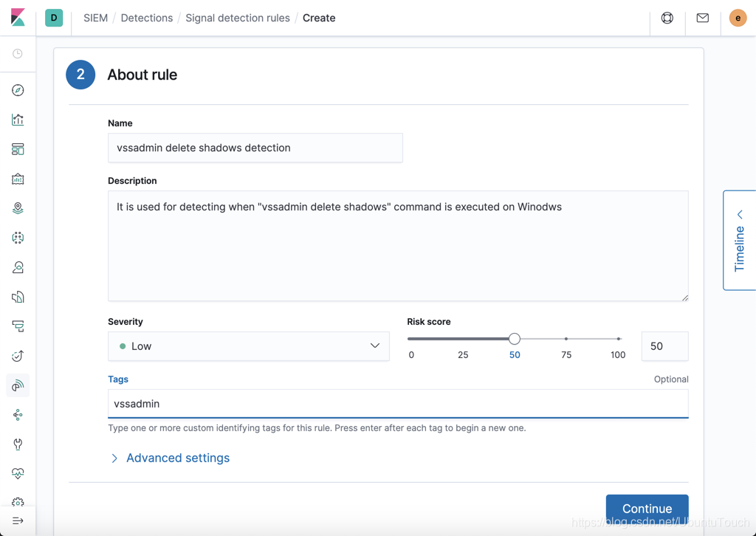The width and height of the screenshot is (756, 536).
Task: Open the Timeline flyout panel
Action: (739, 241)
